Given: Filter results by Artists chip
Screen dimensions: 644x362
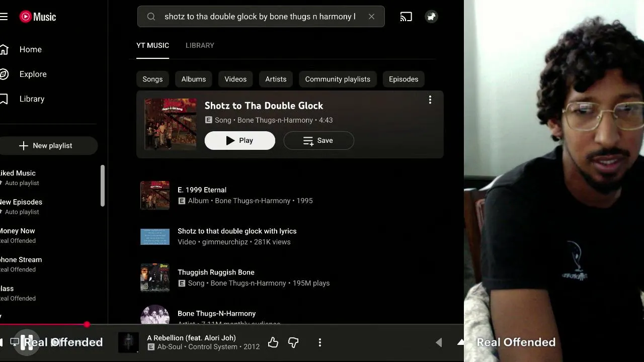Looking at the screenshot, I should [276, 79].
